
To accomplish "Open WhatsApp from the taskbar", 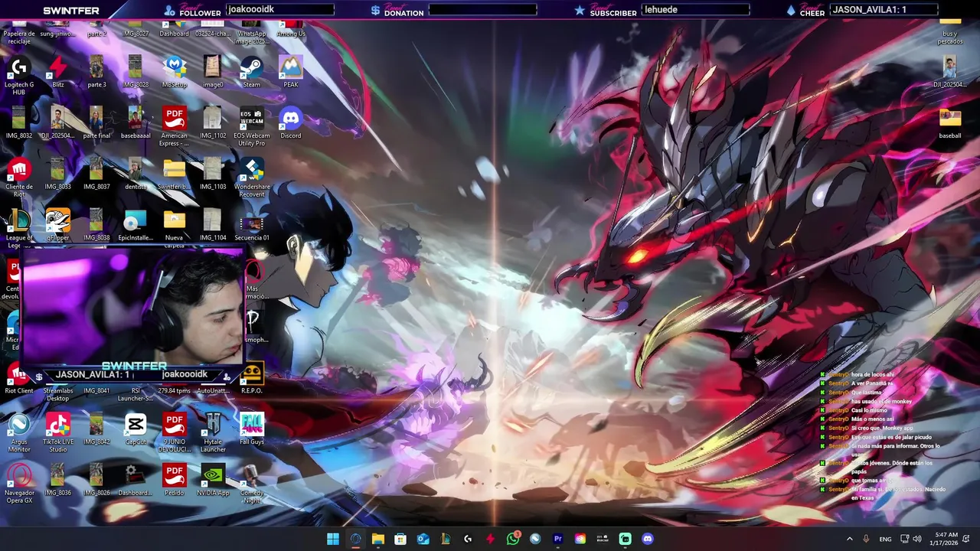I will click(513, 539).
